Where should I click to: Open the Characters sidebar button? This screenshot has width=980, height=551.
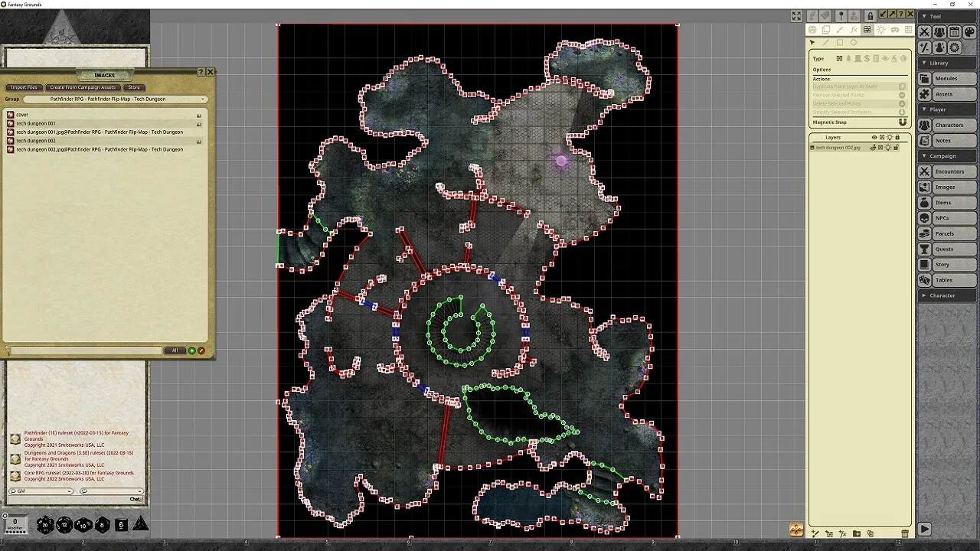pos(954,125)
